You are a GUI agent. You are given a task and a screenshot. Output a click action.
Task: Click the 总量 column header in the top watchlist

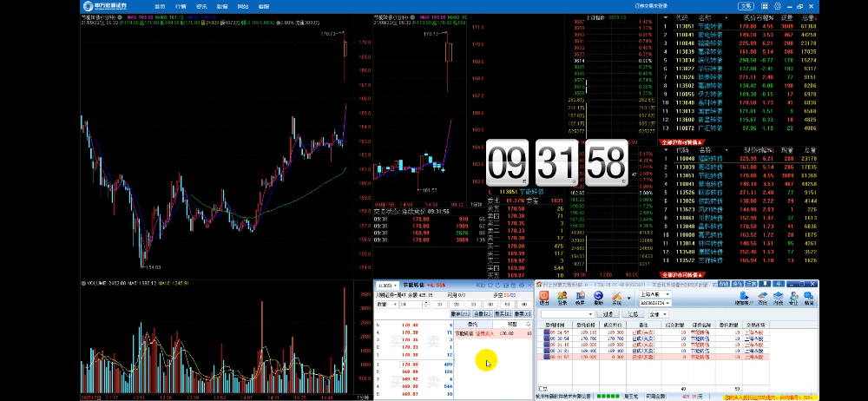pyautogui.click(x=807, y=17)
